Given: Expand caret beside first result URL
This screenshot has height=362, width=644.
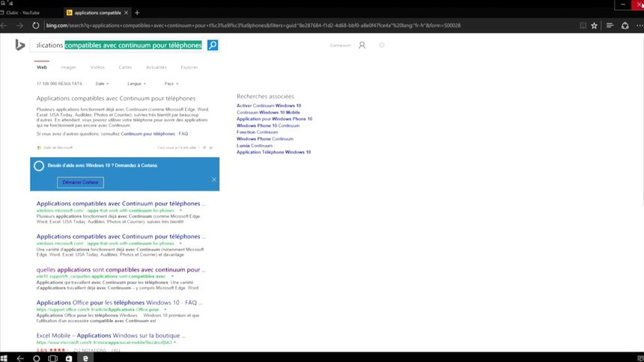Looking at the screenshot, I should click(180, 211).
